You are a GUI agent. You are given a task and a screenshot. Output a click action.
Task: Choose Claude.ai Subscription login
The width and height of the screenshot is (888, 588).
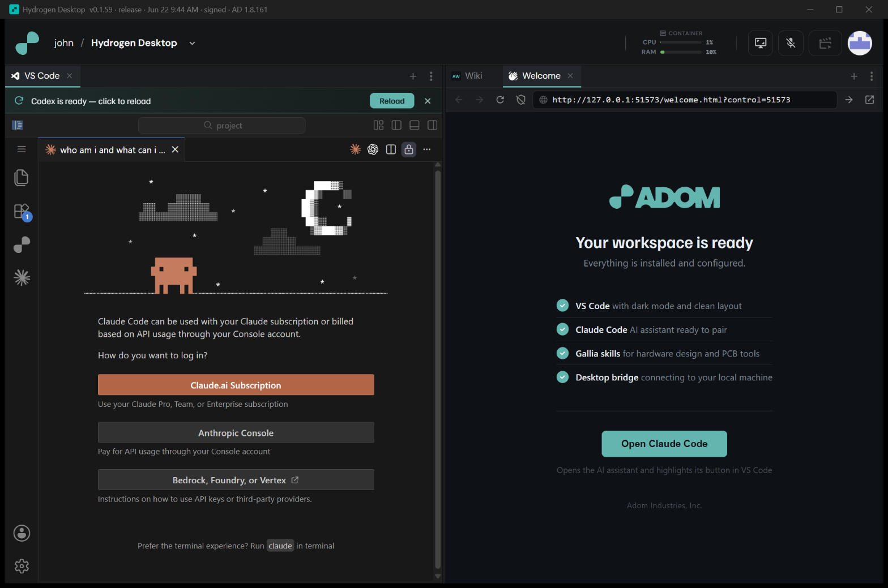[236, 385]
